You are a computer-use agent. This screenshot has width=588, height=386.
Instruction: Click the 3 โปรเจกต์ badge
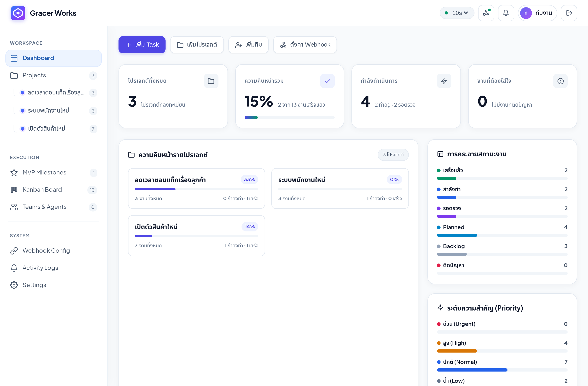click(393, 155)
